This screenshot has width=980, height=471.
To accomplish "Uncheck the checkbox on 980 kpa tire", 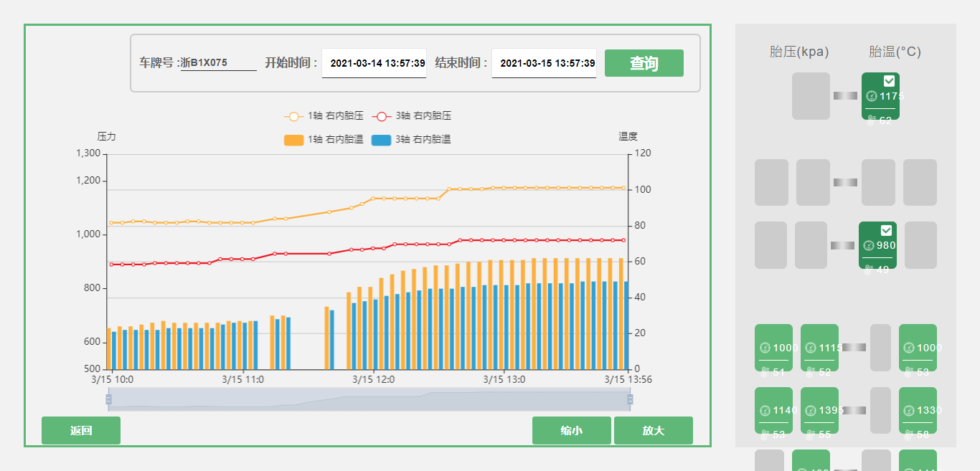I will [x=886, y=230].
